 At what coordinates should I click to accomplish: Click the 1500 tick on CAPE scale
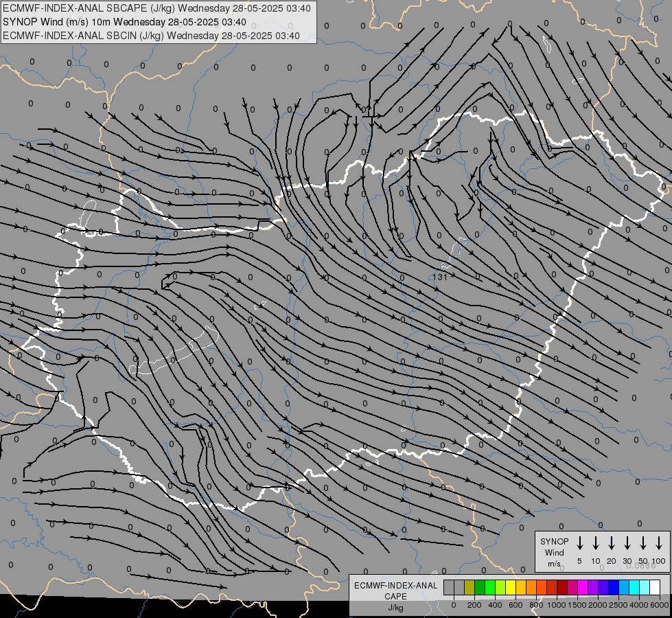[577, 605]
